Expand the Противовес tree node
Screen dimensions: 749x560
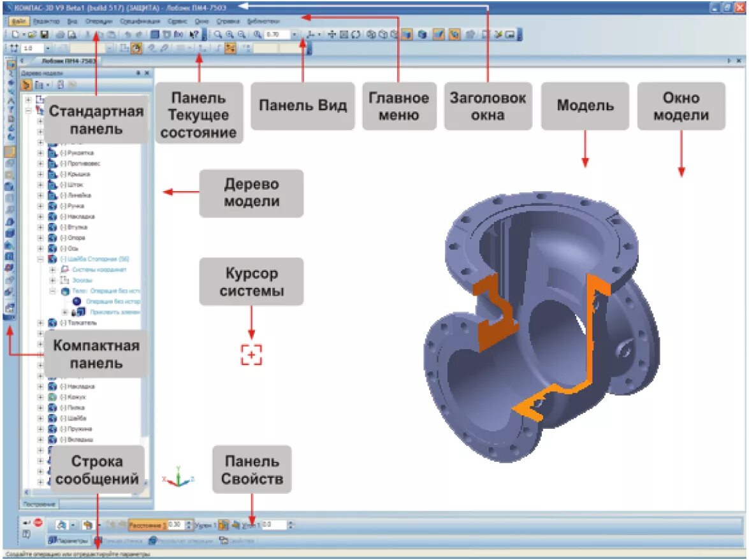[x=41, y=164]
